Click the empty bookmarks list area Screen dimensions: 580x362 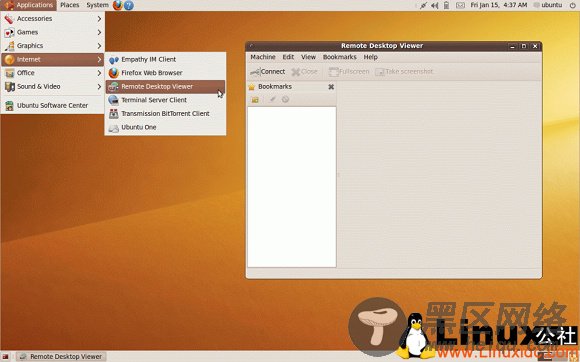pos(292,187)
